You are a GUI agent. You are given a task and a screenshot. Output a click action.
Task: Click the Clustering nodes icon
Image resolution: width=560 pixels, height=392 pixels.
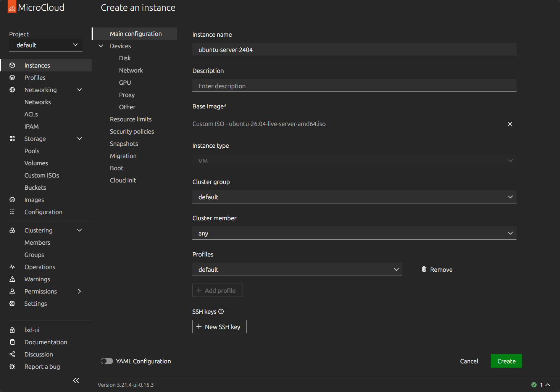point(12,230)
